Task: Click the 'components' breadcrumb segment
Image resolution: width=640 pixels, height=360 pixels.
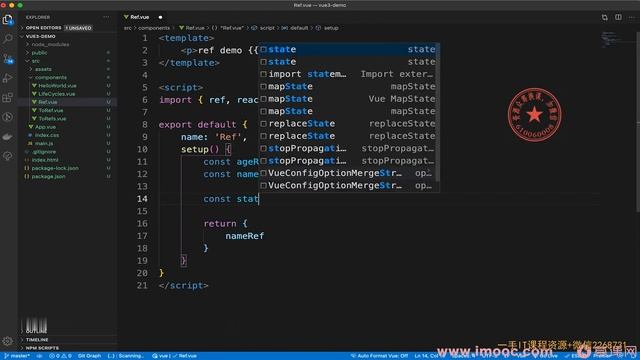Action: [x=153, y=28]
